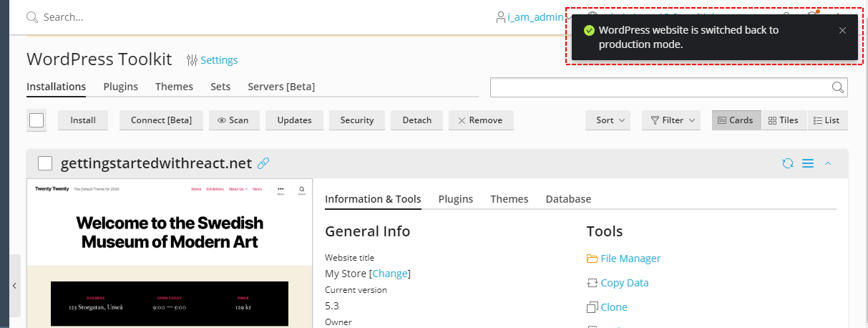Start a Scan for WordPress sites
This screenshot has height=328, width=868.
click(x=233, y=120)
